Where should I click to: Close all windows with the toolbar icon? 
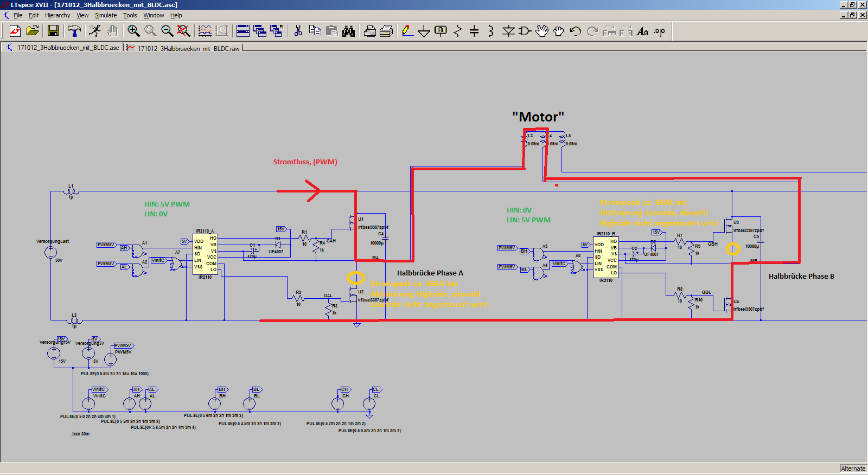pyautogui.click(x=277, y=31)
